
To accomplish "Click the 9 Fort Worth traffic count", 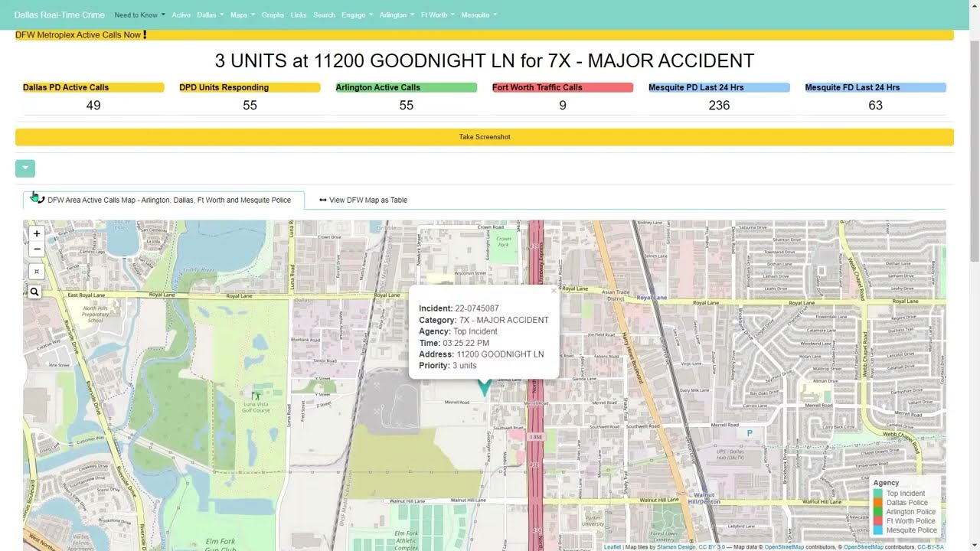I will pyautogui.click(x=563, y=106).
